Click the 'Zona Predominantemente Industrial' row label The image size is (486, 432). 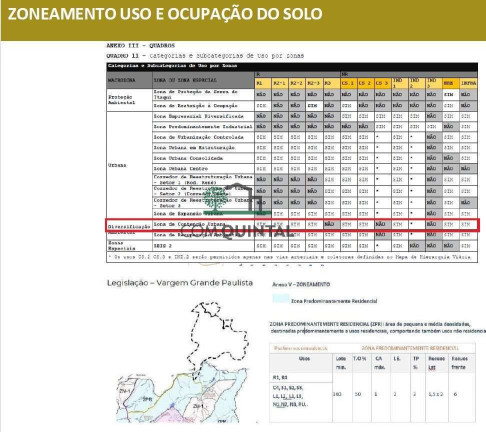tap(203, 127)
